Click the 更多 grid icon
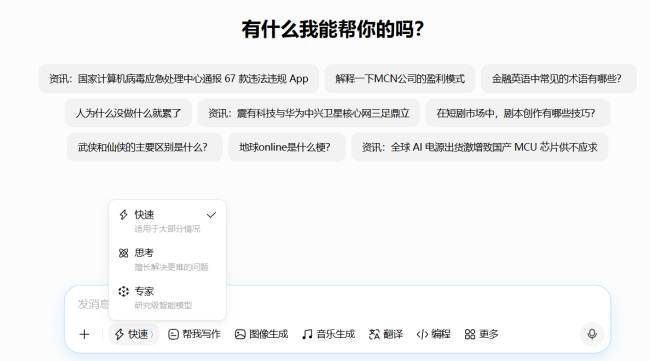The image size is (650, 361). tap(470, 334)
